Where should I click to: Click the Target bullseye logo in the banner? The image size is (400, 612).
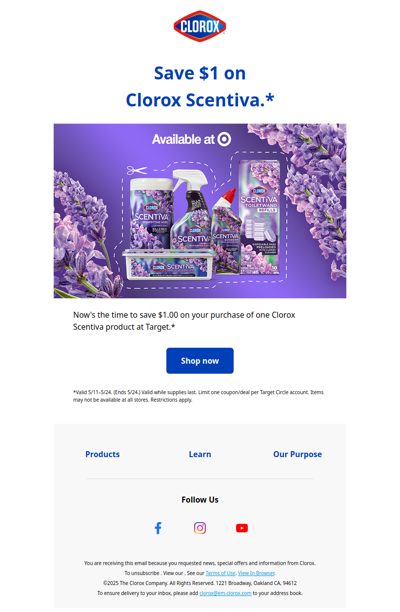pyautogui.click(x=224, y=139)
